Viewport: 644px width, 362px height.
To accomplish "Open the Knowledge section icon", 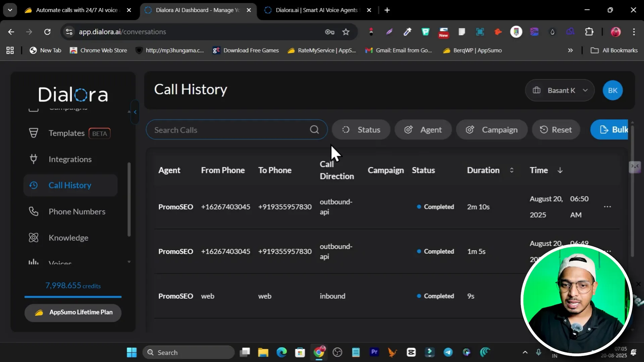I will coord(34,238).
